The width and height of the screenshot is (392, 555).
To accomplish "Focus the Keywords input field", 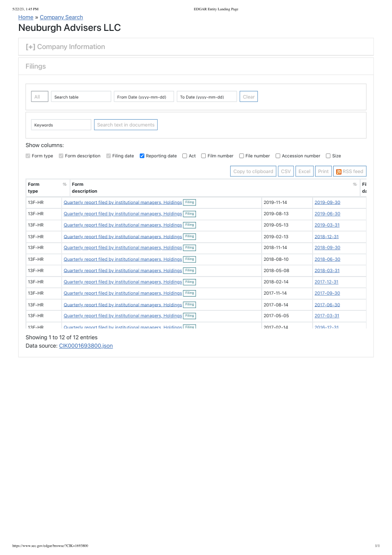I will pyautogui.click(x=61, y=125).
